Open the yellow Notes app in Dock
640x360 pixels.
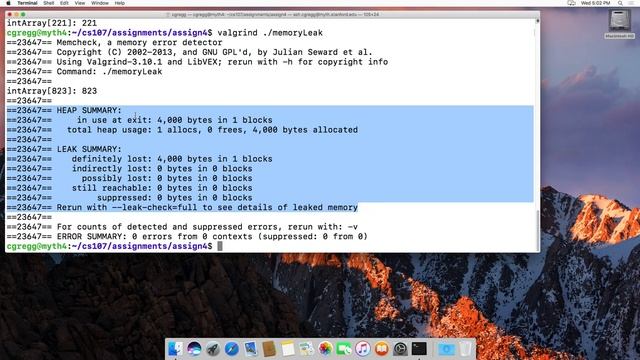coord(288,349)
